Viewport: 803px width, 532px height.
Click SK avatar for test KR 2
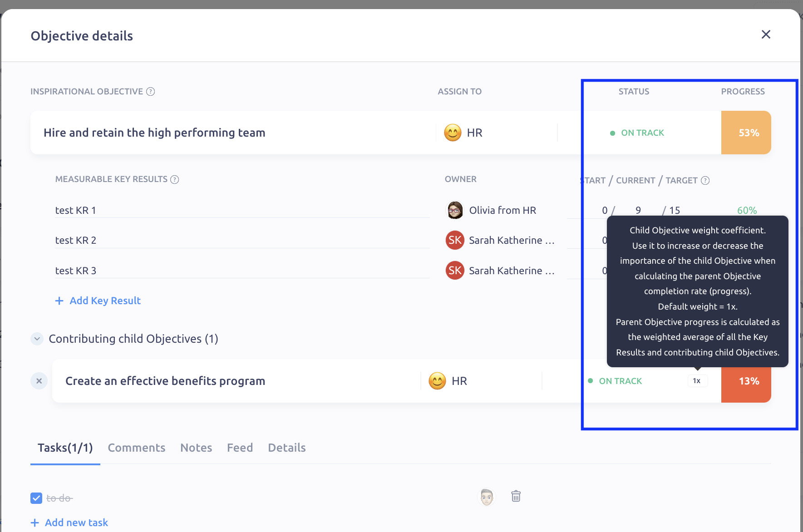coord(455,240)
